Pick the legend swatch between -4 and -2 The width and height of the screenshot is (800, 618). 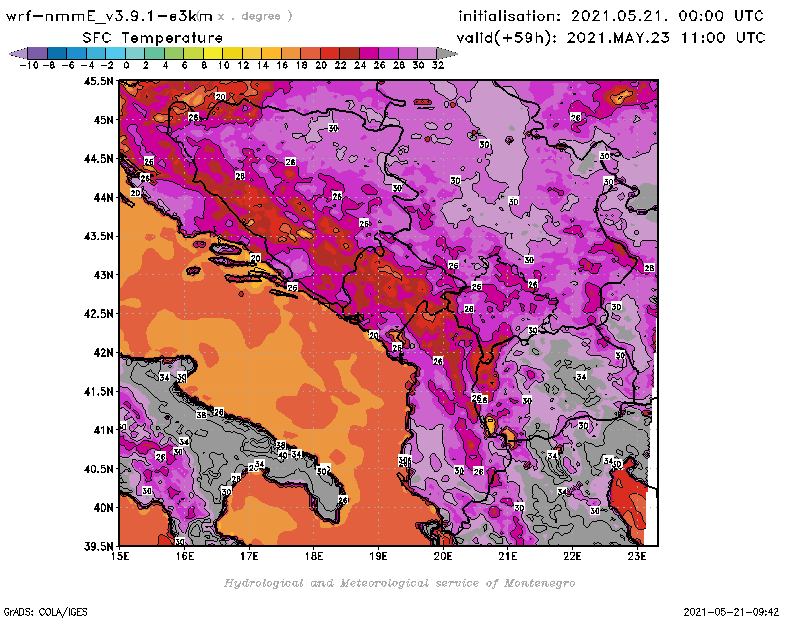click(96, 53)
